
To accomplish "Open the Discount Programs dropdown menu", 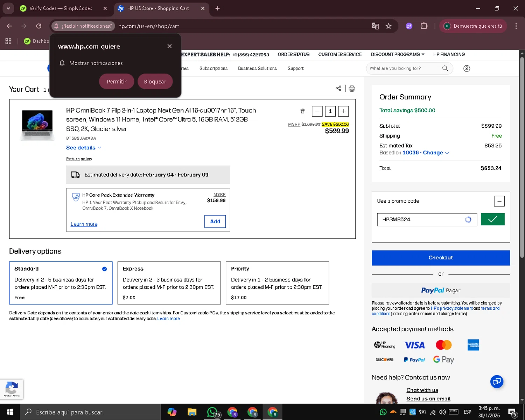I will [398, 54].
